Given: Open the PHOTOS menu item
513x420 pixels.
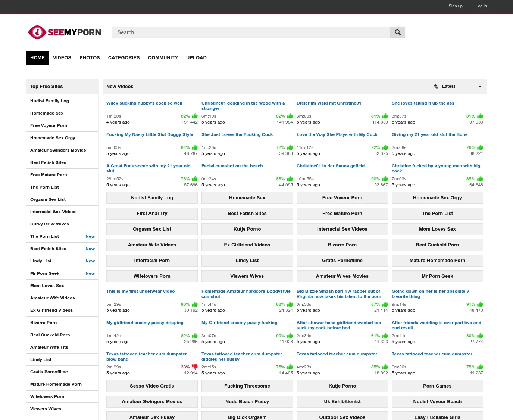Looking at the screenshot, I should (90, 58).
